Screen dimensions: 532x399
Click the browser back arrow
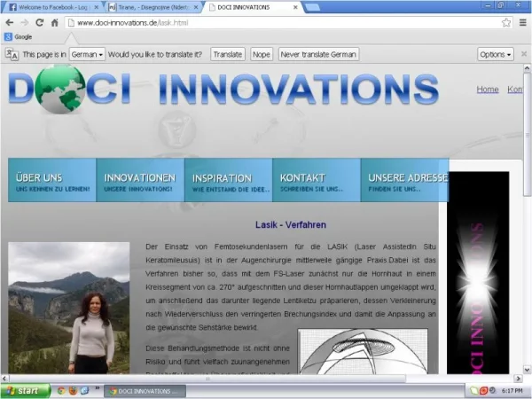pos(10,22)
